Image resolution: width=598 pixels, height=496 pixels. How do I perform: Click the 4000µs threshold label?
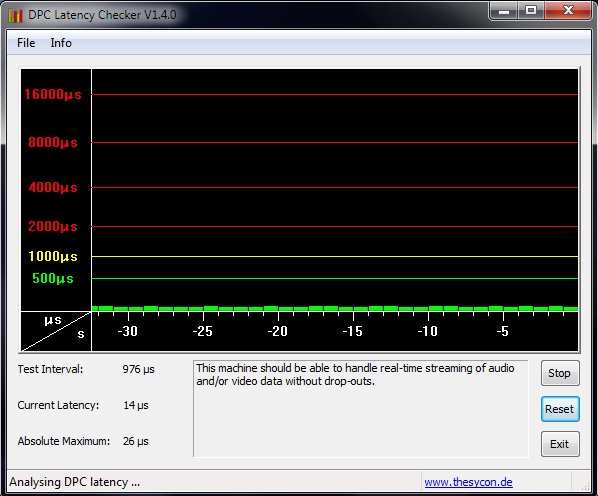(x=53, y=187)
